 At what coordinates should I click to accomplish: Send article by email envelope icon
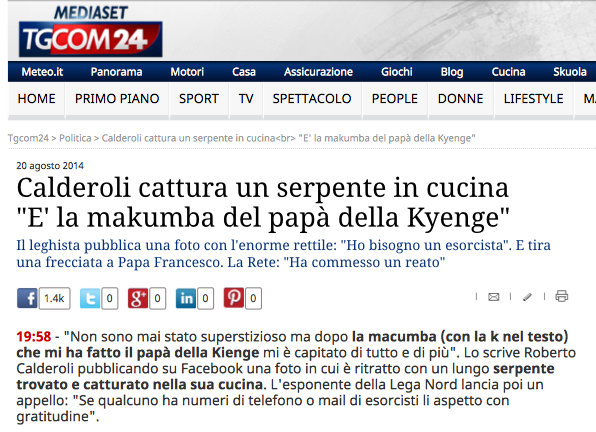[x=493, y=297]
